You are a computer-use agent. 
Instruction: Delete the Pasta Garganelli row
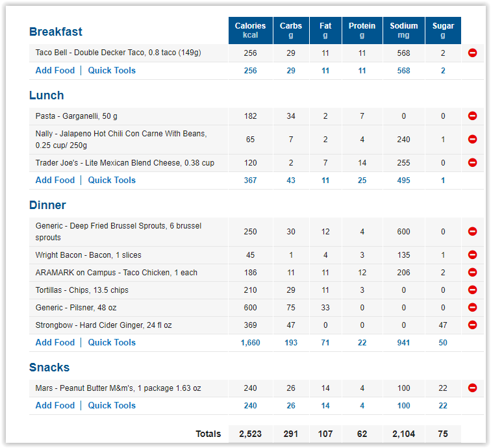coord(472,116)
